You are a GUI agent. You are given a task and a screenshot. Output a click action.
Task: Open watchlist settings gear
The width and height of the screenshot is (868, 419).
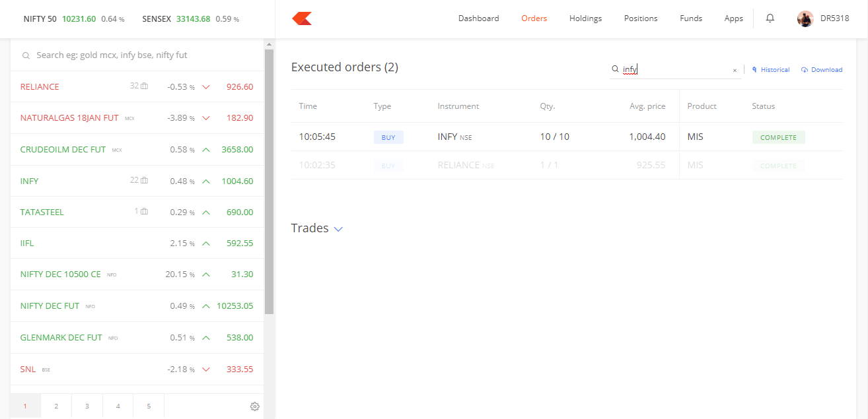255,406
